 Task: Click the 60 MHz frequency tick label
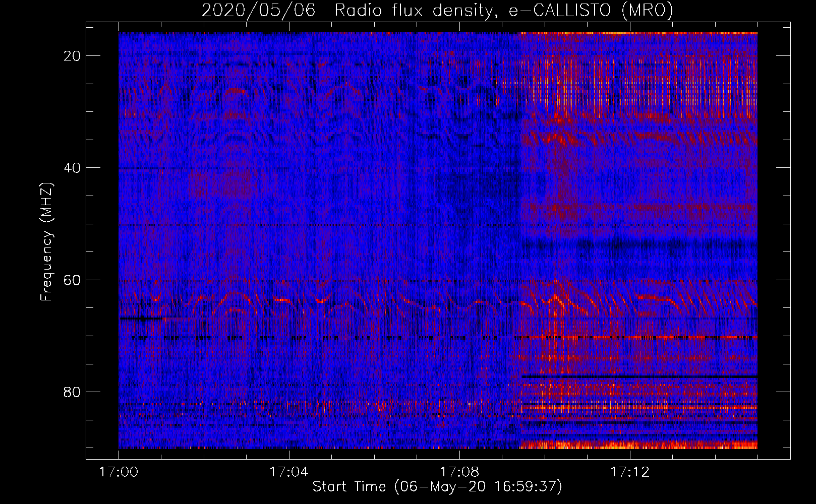click(x=73, y=280)
